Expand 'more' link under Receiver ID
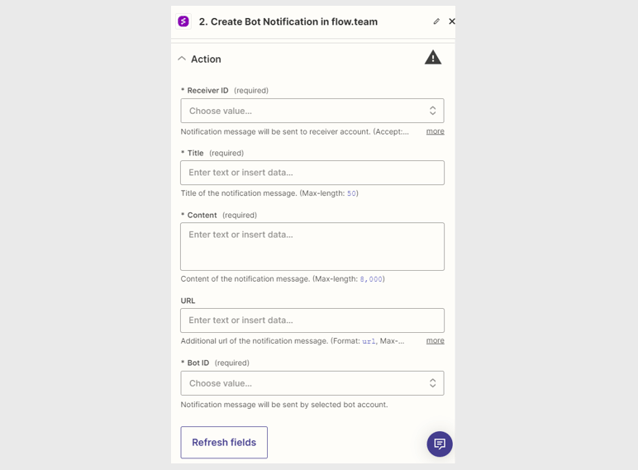Image resolution: width=638 pixels, height=470 pixels. pos(435,131)
